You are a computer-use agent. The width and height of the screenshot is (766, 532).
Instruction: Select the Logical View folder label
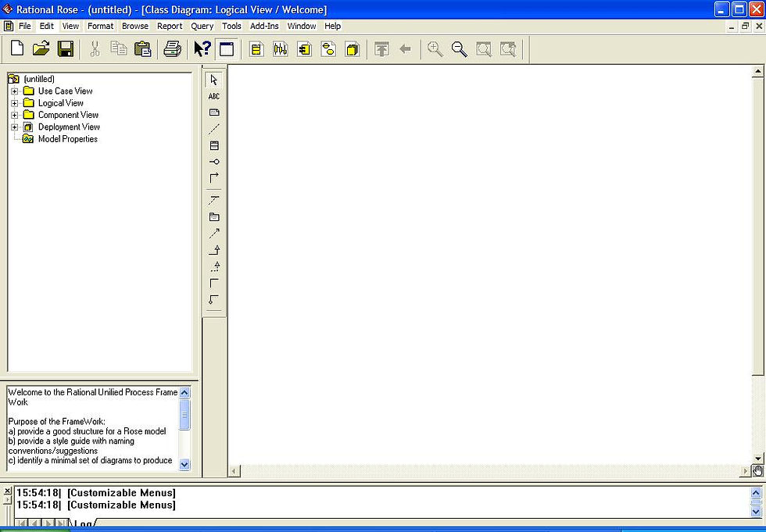point(61,103)
